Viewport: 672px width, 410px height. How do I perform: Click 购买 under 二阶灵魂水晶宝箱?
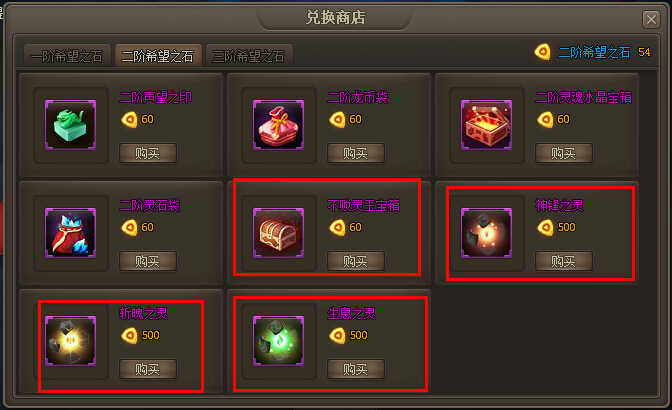point(564,153)
